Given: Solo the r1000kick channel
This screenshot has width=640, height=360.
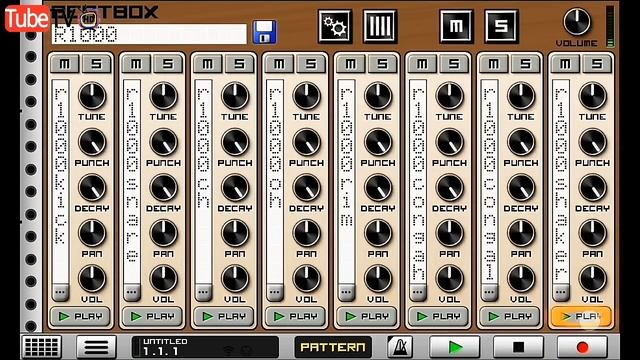Looking at the screenshot, I should 96,64.
